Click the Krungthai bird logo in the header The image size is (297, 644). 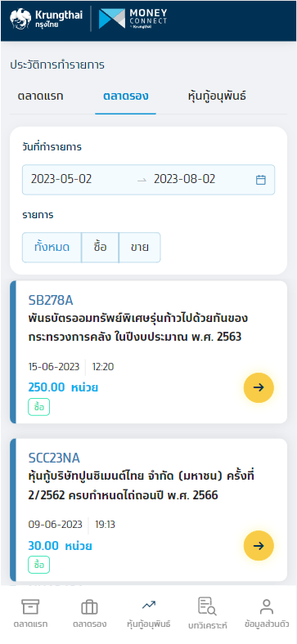click(x=20, y=20)
